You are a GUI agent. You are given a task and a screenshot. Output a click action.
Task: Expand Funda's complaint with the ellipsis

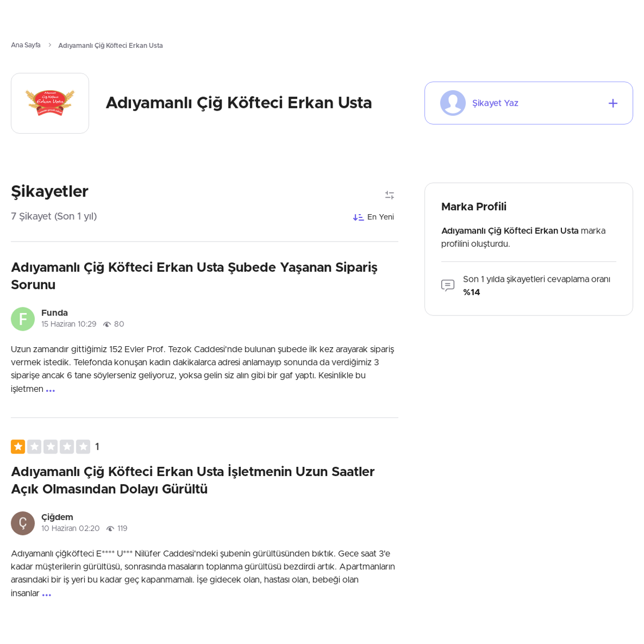tap(50, 390)
